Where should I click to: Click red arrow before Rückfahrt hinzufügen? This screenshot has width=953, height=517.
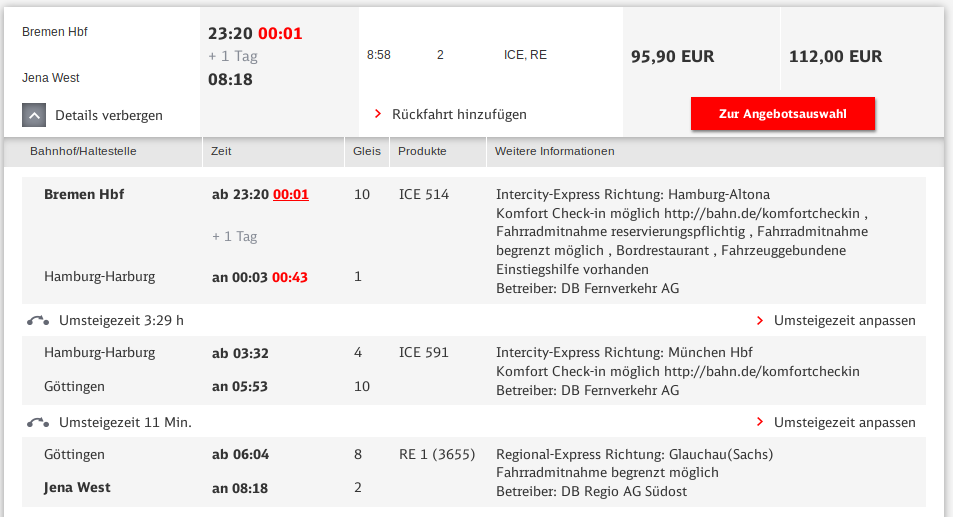click(378, 114)
